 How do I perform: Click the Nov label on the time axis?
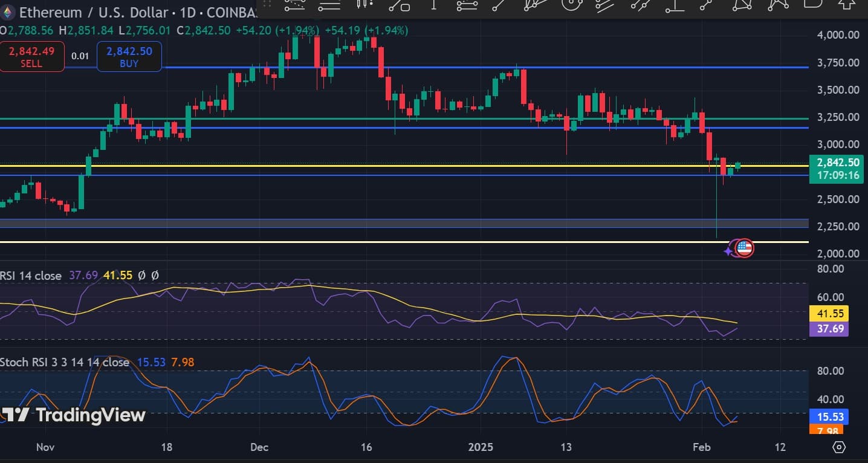(x=45, y=447)
